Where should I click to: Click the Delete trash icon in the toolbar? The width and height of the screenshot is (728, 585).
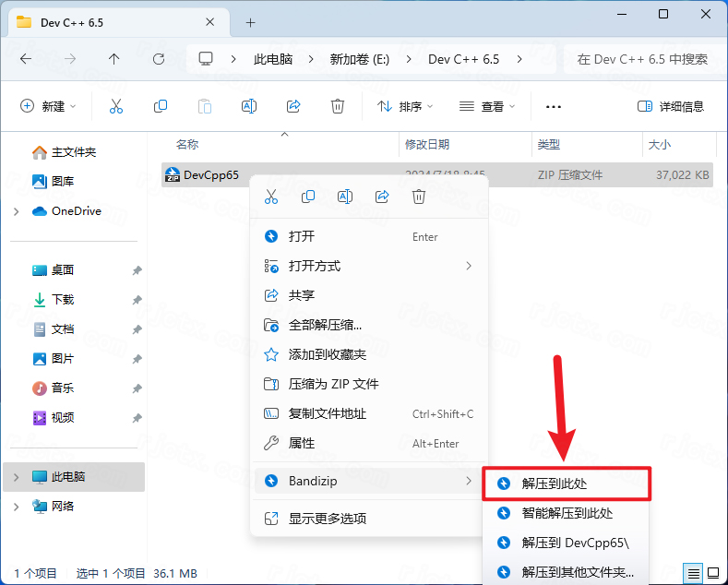[338, 106]
